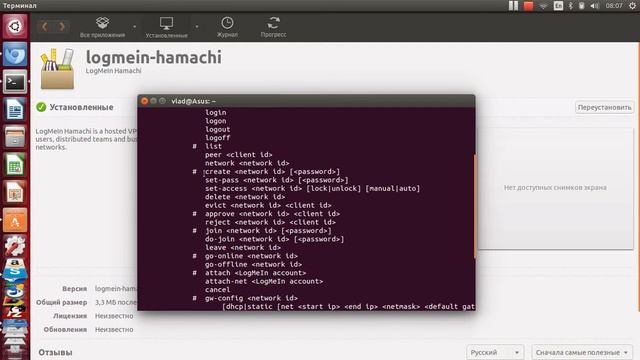Open the sound volume indicator
640x360 pixels.
(595, 6)
